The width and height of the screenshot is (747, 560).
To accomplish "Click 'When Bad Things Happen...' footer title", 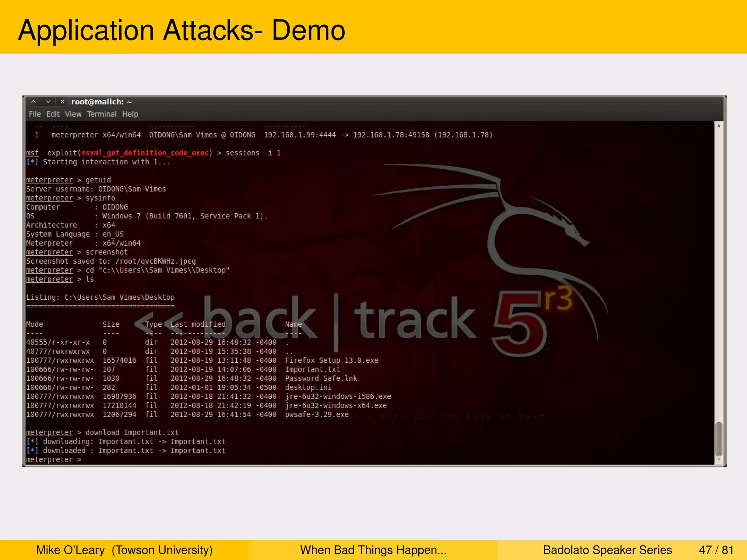I will tap(373, 550).
